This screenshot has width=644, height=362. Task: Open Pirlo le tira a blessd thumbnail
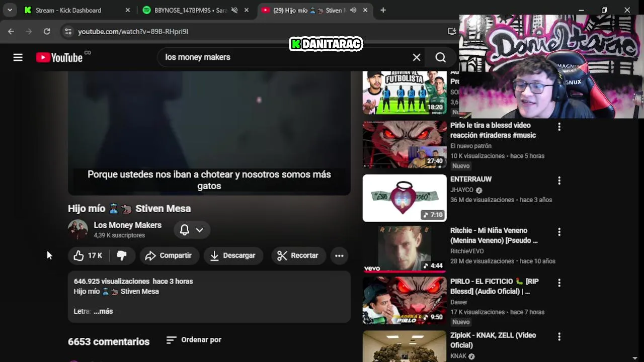[x=405, y=144]
